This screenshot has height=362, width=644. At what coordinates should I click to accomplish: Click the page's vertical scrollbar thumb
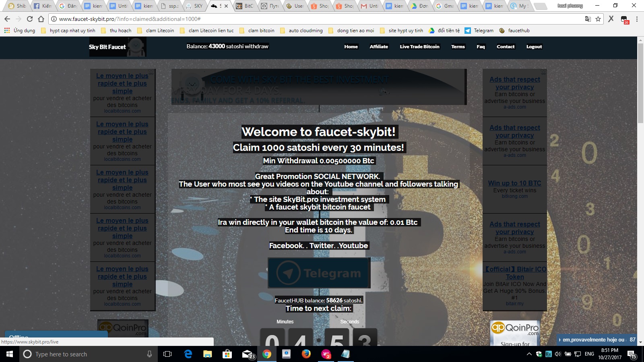pos(640,82)
